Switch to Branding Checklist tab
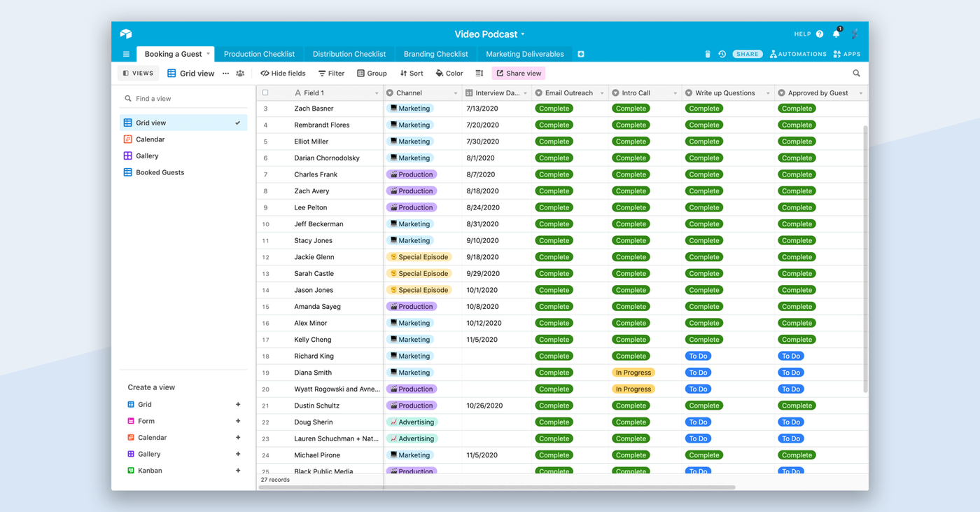 [x=435, y=54]
